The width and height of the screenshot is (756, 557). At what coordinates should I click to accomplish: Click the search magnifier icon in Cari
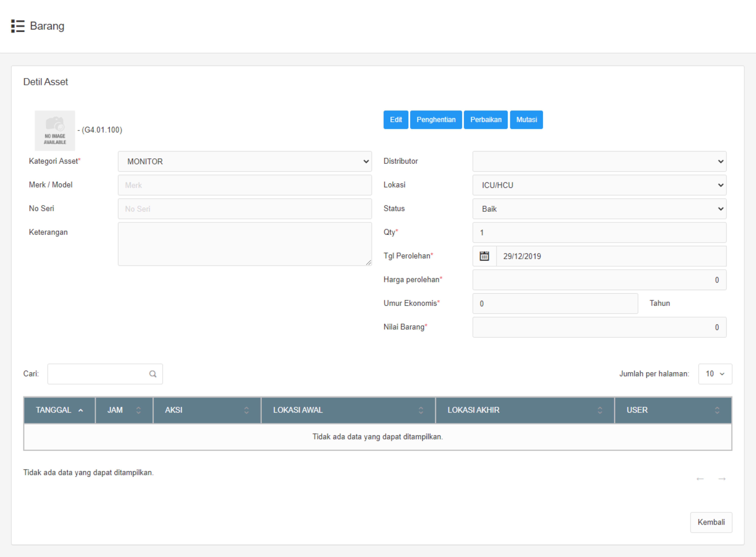(153, 374)
